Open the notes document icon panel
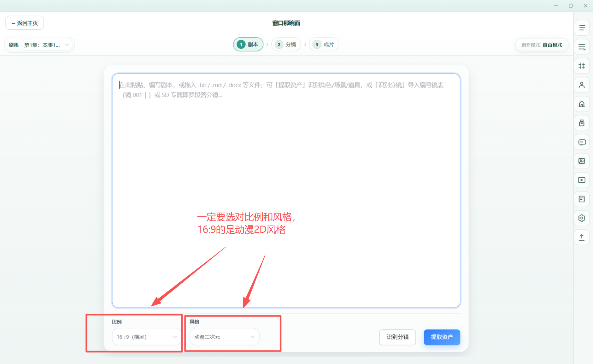Screen dimensions: 593x364 click(x=582, y=199)
